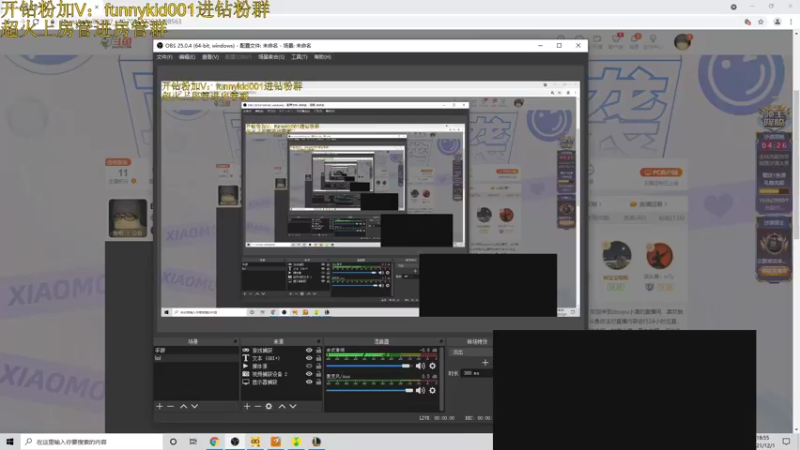
Task: Add a new scene with the plus icon
Action: [x=160, y=406]
